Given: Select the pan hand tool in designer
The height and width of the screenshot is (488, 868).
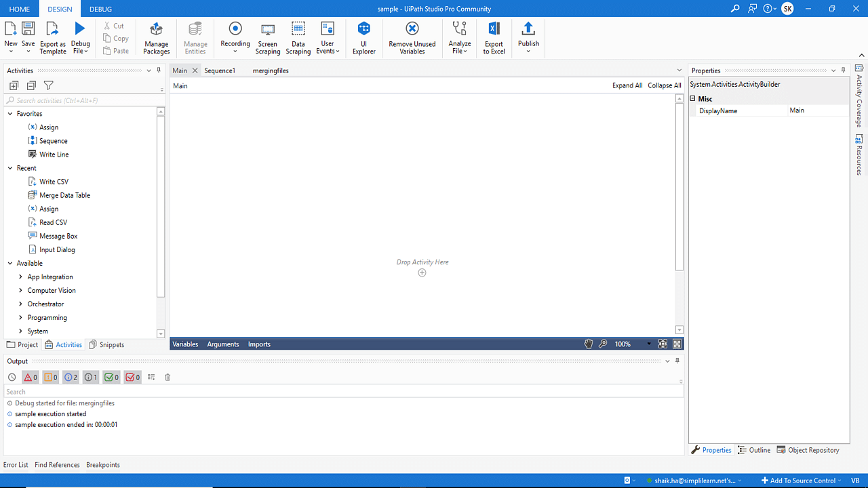Looking at the screenshot, I should pos(589,344).
